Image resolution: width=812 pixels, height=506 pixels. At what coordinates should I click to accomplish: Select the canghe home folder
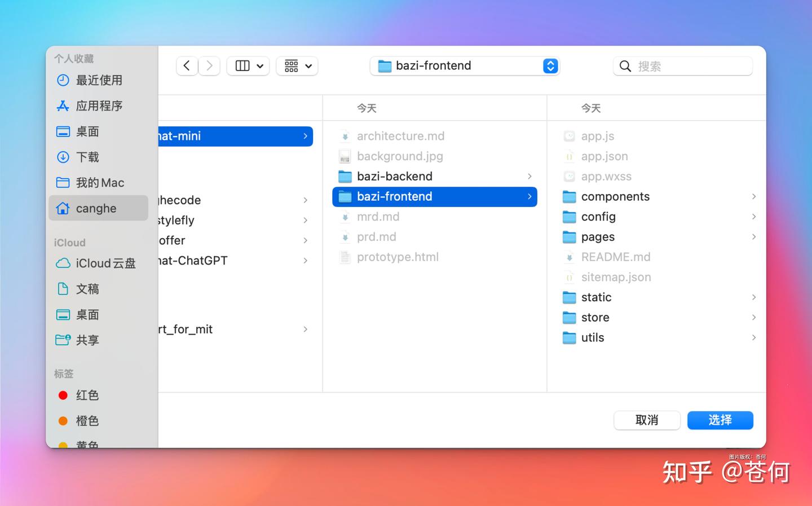pyautogui.click(x=96, y=208)
